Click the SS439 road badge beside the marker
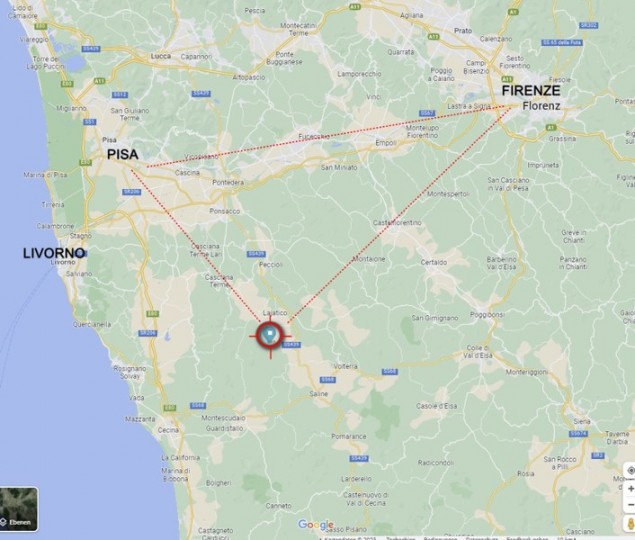This screenshot has width=635, height=540. pyautogui.click(x=291, y=345)
